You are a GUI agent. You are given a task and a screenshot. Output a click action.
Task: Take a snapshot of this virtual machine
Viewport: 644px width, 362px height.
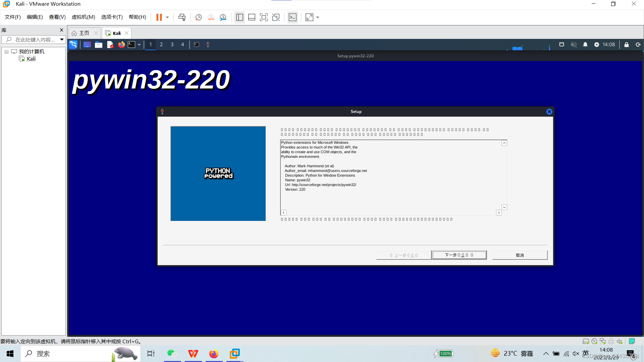199,17
